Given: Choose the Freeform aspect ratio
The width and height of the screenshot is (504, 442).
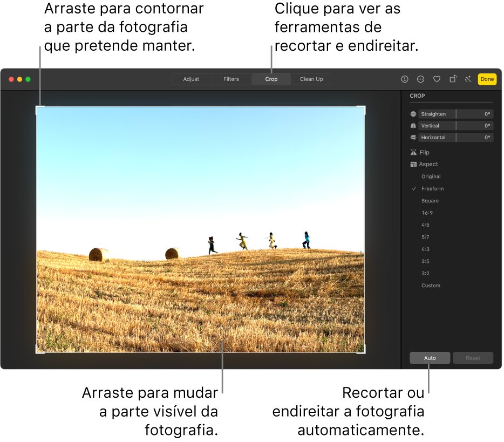Looking at the screenshot, I should click(x=434, y=189).
